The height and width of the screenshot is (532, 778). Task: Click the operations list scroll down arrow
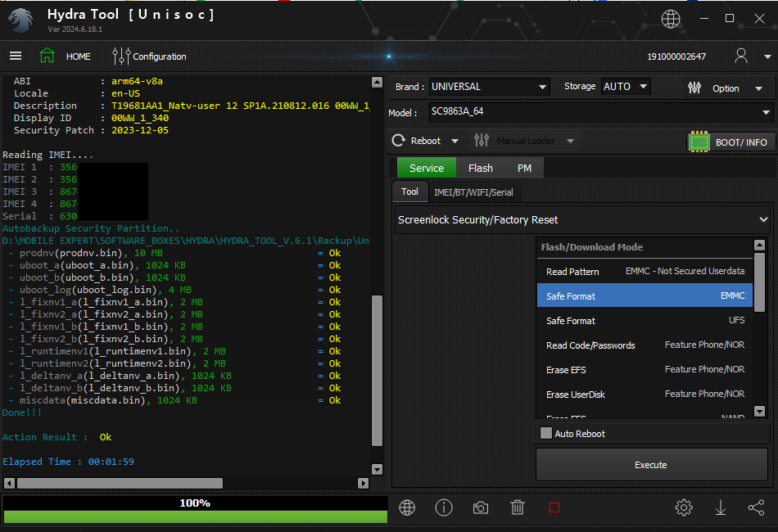click(x=760, y=411)
